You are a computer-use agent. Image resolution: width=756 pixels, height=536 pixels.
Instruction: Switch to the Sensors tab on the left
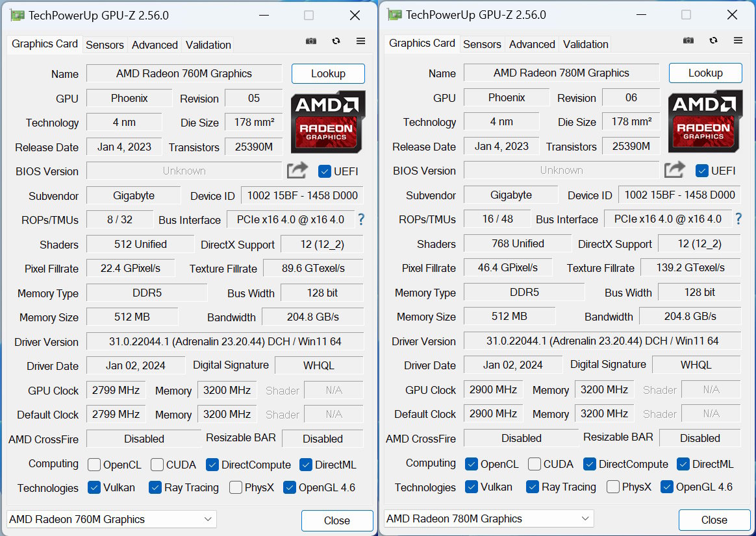(x=105, y=45)
